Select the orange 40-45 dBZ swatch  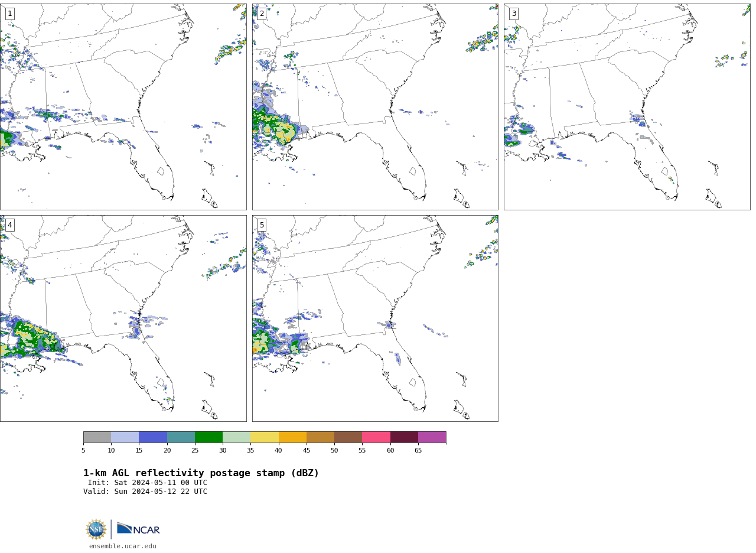point(292,437)
